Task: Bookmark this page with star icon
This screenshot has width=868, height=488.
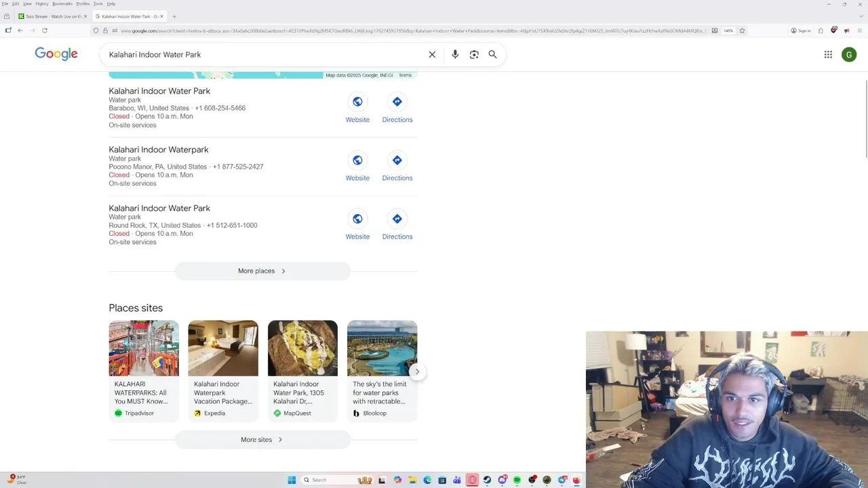Action: pos(742,30)
